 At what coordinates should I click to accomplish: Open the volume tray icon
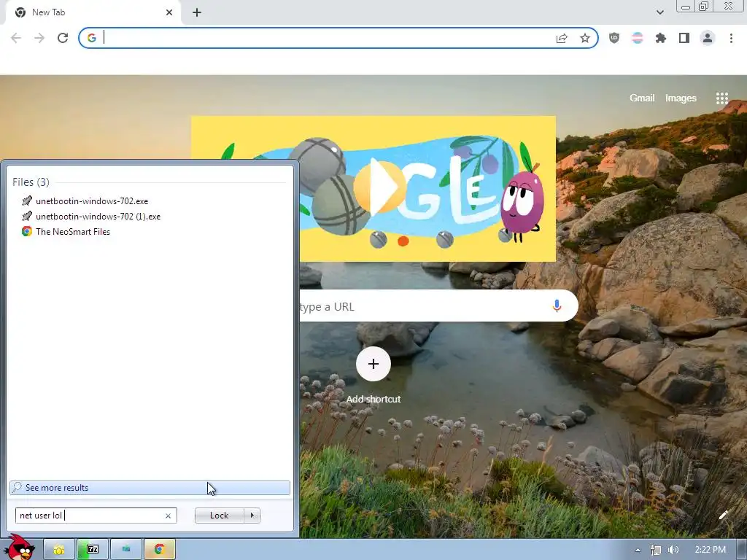[673, 550]
